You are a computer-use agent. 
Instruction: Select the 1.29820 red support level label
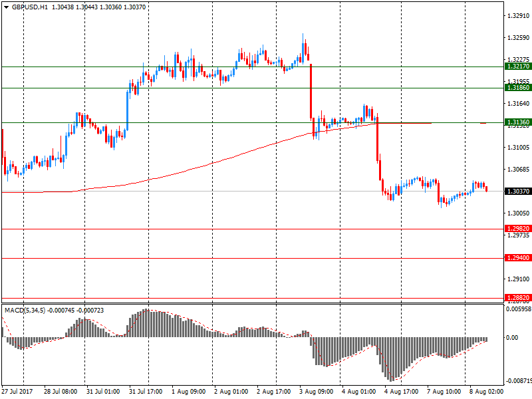(518, 229)
